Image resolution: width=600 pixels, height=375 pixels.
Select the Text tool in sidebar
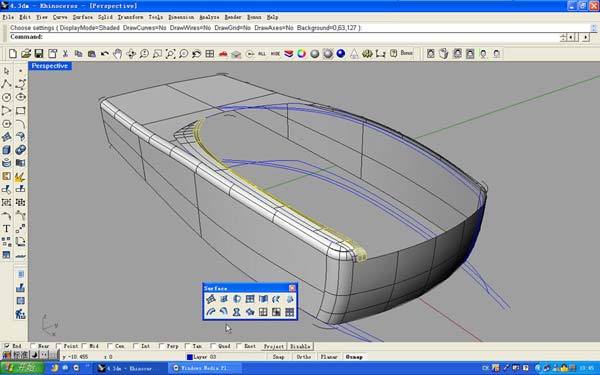7,229
